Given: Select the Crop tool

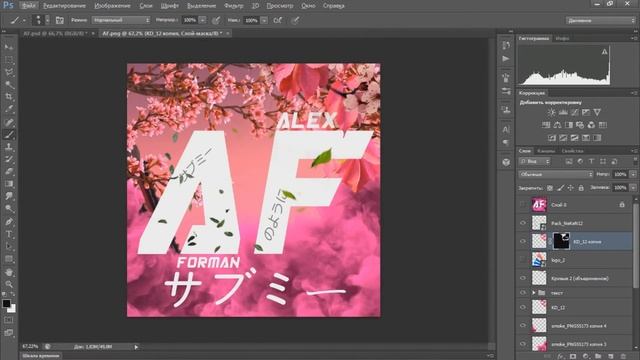Looking at the screenshot, I should pos(9,97).
